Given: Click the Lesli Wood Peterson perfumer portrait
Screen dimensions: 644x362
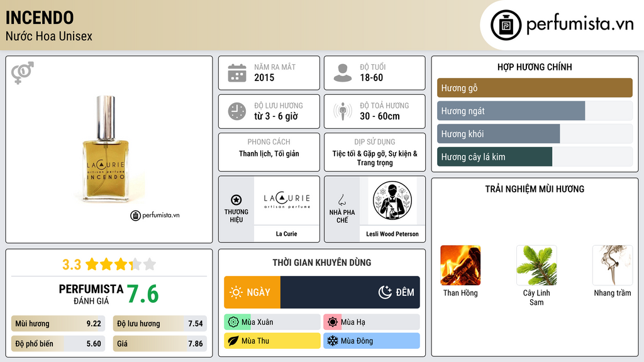Looking at the screenshot, I should pos(392,200).
